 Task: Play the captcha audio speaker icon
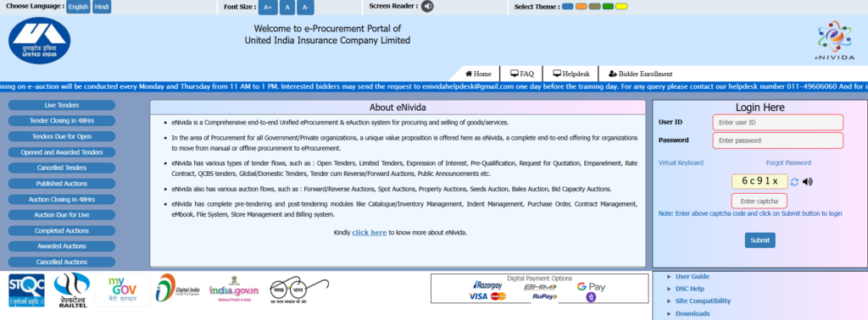click(x=807, y=182)
